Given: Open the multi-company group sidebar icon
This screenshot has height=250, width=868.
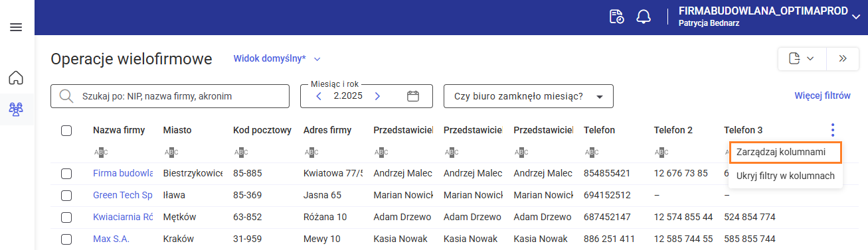Looking at the screenshot, I should (x=16, y=109).
